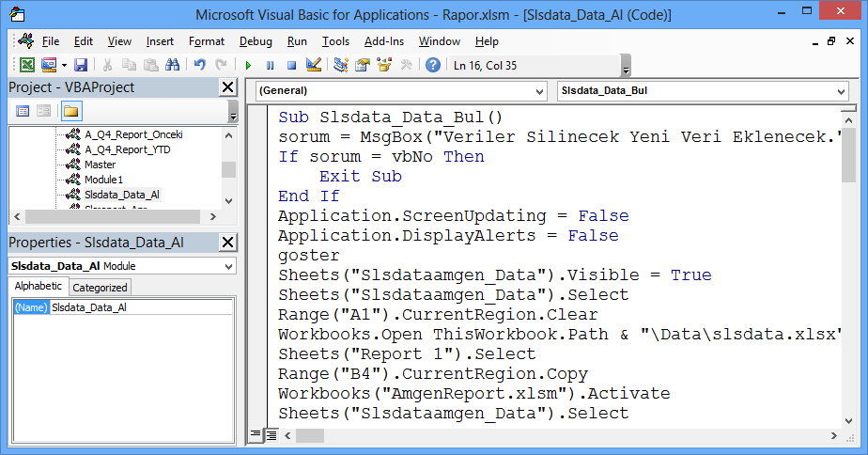The height and width of the screenshot is (455, 868).
Task: Select A_Q4_Report_YTD module in tree
Action: coord(128,149)
